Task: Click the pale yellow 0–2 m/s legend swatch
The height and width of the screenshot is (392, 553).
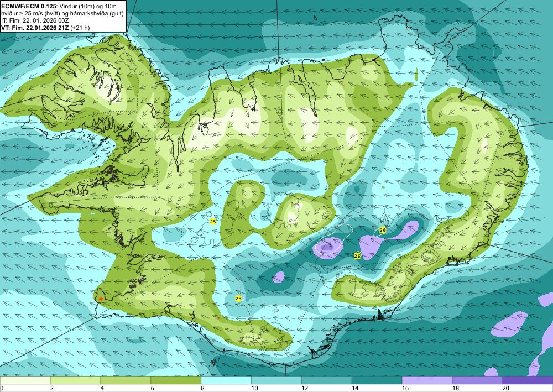Action: [25, 380]
